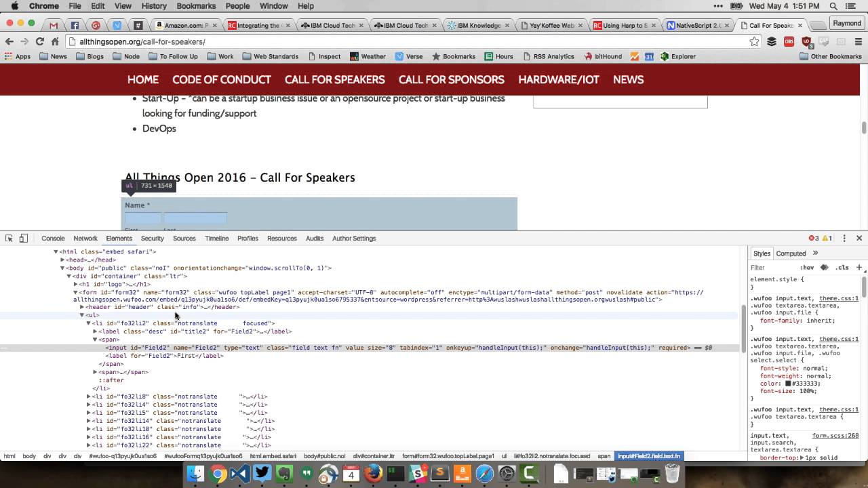Open Chrome hamburger menu icon

(x=858, y=41)
